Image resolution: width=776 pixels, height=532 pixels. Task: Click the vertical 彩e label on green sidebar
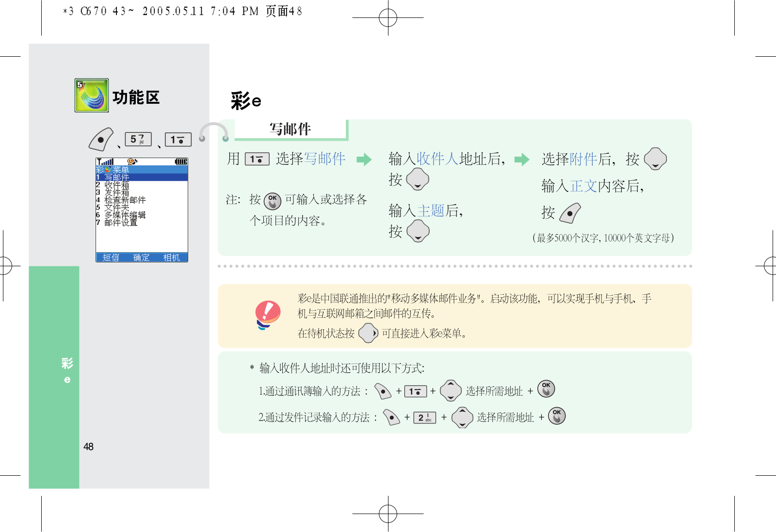67,371
